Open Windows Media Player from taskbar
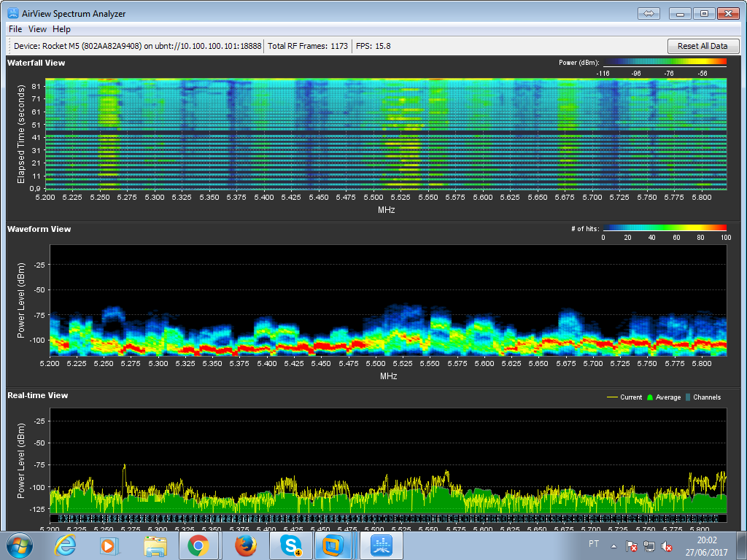The image size is (747, 560). coord(109,545)
